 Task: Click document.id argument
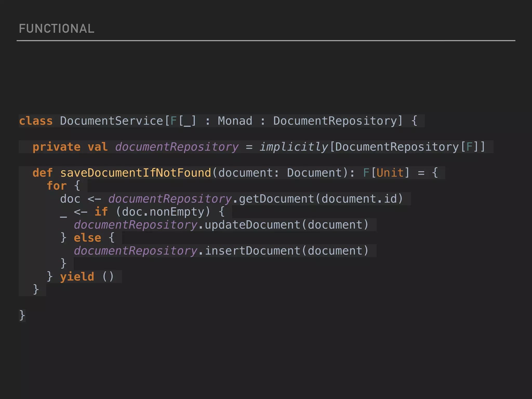pos(359,199)
